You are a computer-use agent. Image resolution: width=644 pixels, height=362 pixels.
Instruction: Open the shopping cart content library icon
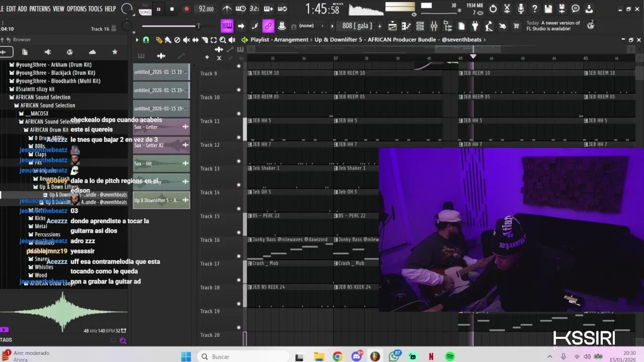(x=516, y=26)
